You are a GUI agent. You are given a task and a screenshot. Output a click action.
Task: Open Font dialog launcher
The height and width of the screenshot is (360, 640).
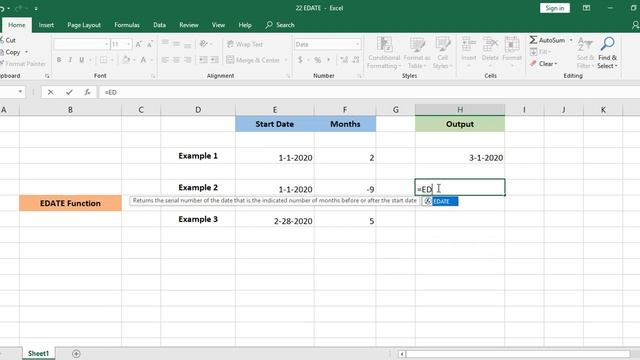point(153,76)
